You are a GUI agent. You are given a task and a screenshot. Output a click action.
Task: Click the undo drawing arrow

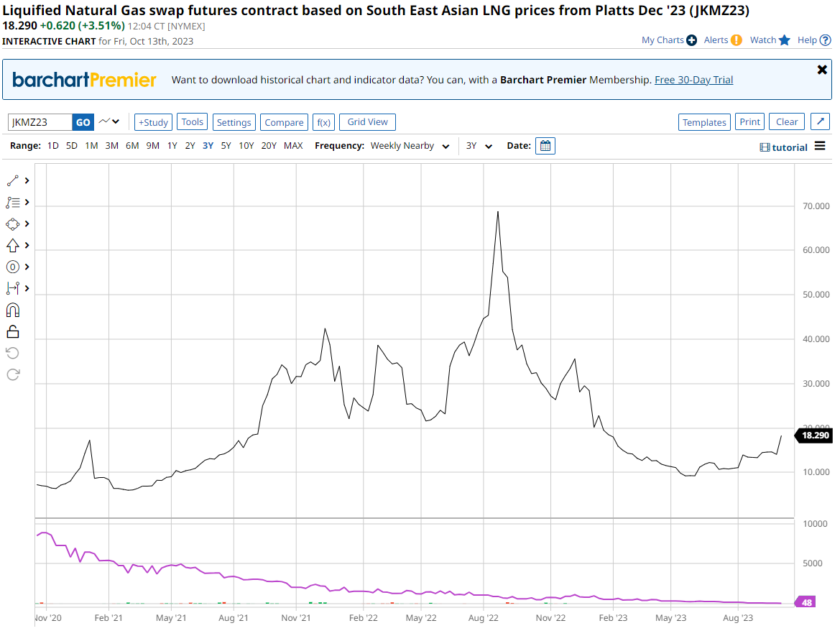point(13,353)
